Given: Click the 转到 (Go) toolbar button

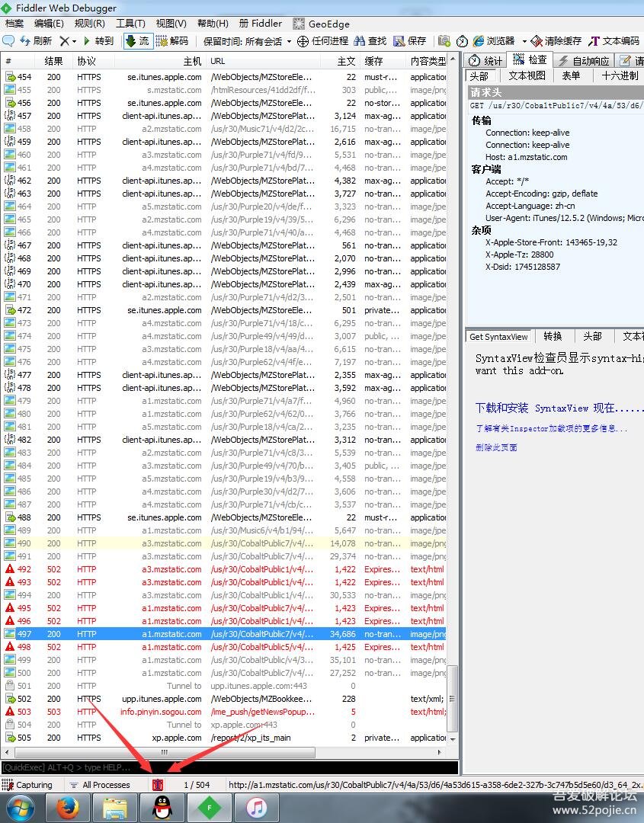Looking at the screenshot, I should tap(98, 41).
